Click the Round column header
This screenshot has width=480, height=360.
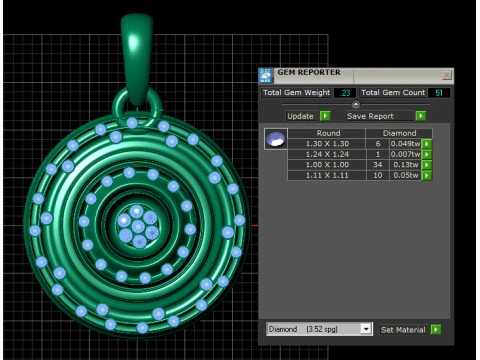[x=328, y=133]
